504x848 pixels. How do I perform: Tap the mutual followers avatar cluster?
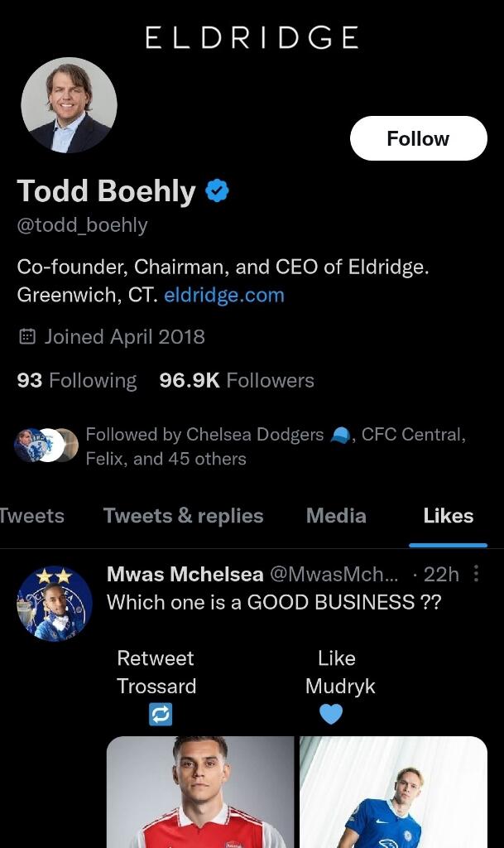click(46, 446)
